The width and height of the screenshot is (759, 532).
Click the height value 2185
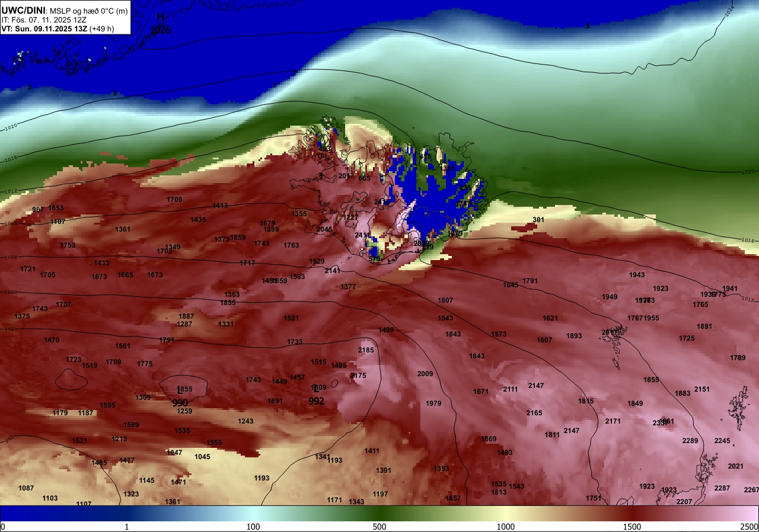(x=366, y=350)
